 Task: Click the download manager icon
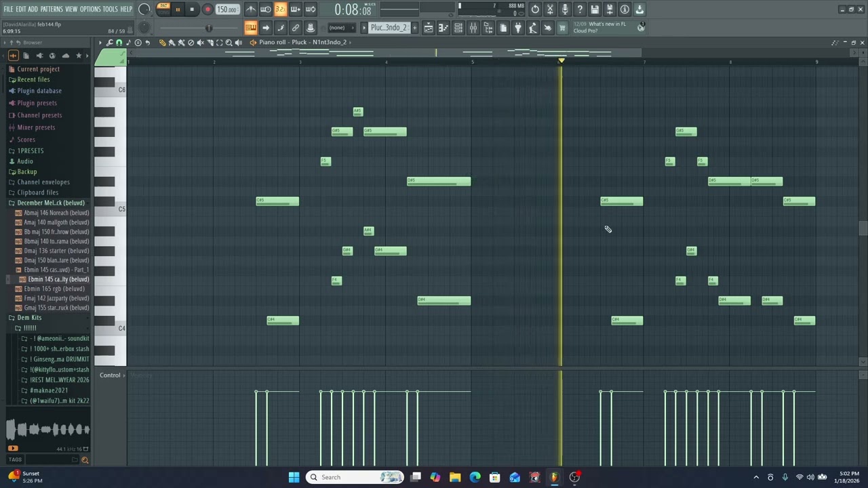(639, 9)
